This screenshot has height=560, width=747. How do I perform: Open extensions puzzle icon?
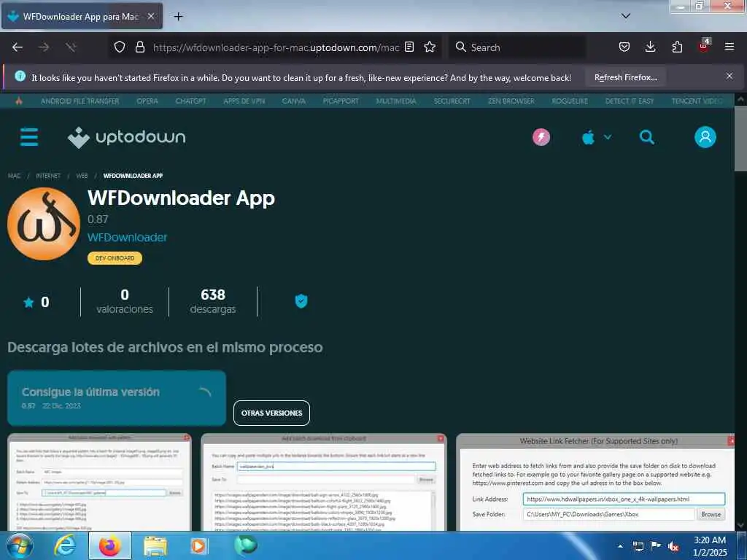[x=677, y=47]
